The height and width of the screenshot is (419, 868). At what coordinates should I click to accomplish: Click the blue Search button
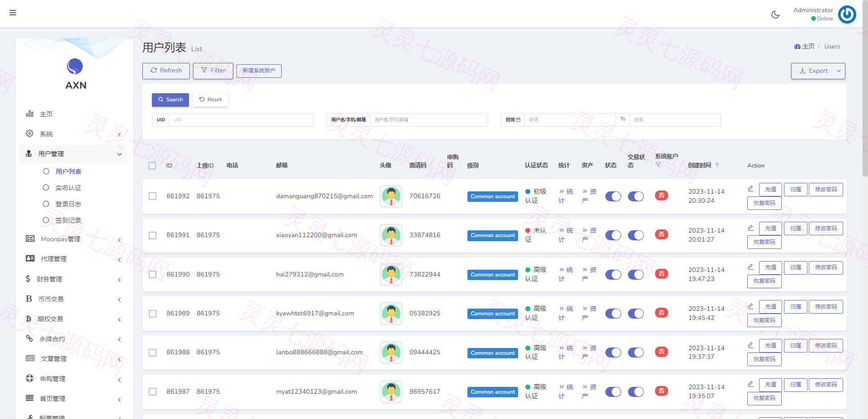point(170,100)
